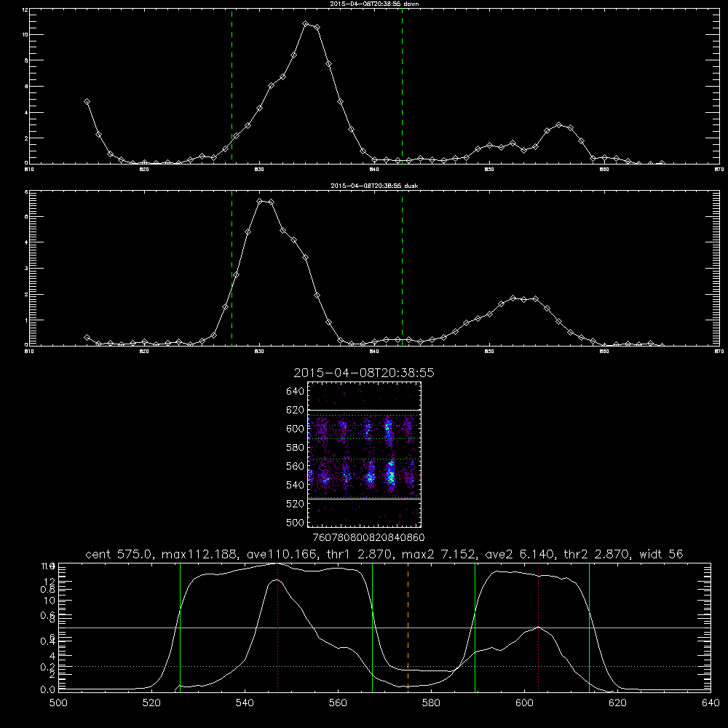Viewport: 728px width, 728px height.
Task: Click the bottom plot x-axis label '500'
Action: 58,703
